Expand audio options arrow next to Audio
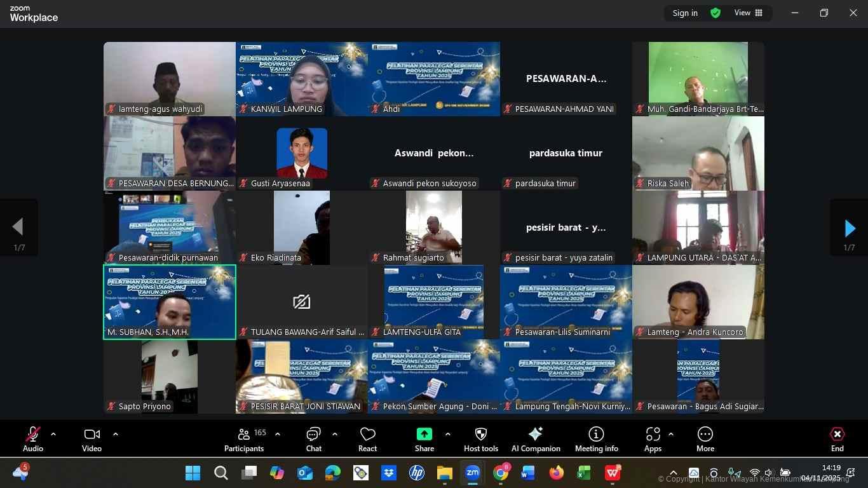The image size is (868, 488). pyautogui.click(x=53, y=435)
